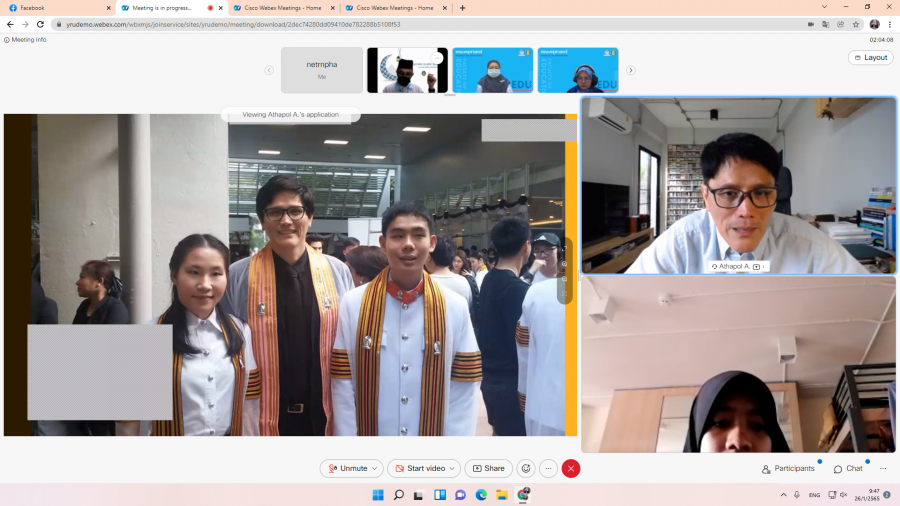Open the More options ellipsis in meeting controls

[548, 468]
